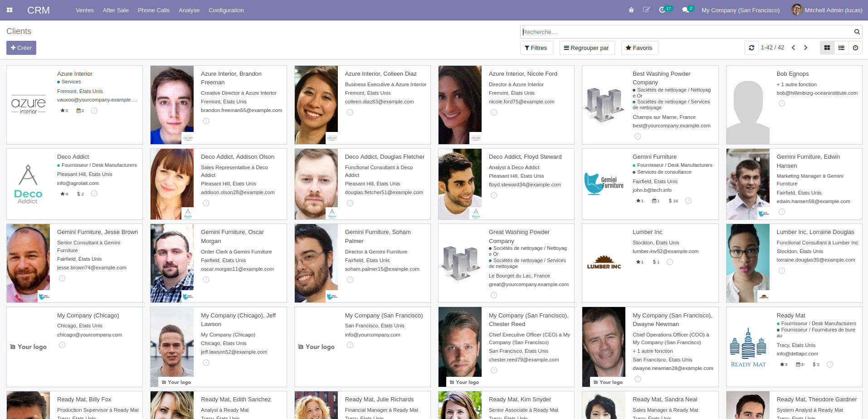Viewport: 868px width, 419px height.
Task: Click dollar 16 sales icon on Gemini Furniture card
Action: [x=673, y=201]
